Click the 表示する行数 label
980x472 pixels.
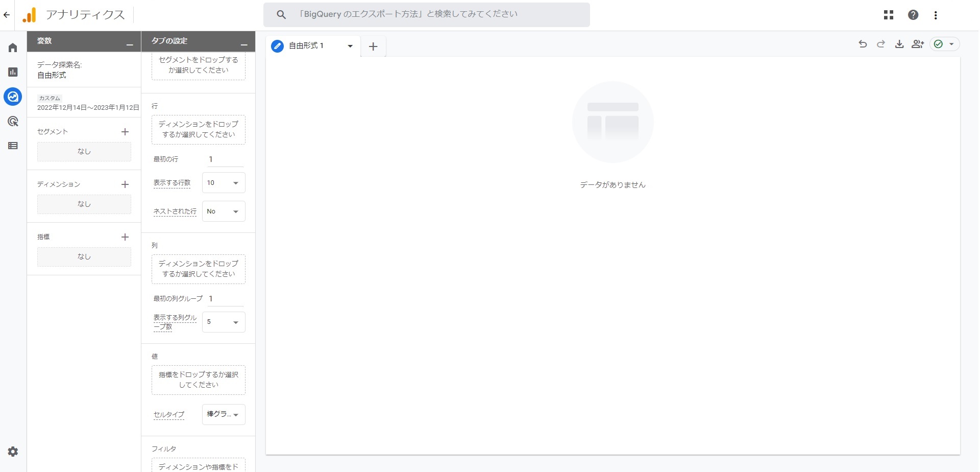[172, 183]
